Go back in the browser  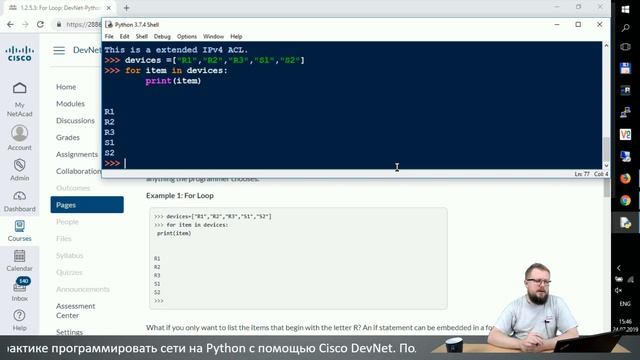click(10, 24)
